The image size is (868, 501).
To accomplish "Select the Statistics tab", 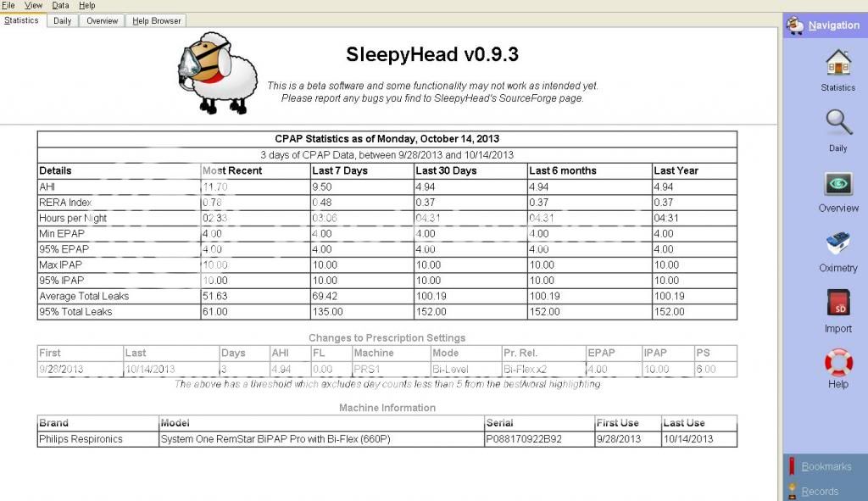I will [22, 20].
